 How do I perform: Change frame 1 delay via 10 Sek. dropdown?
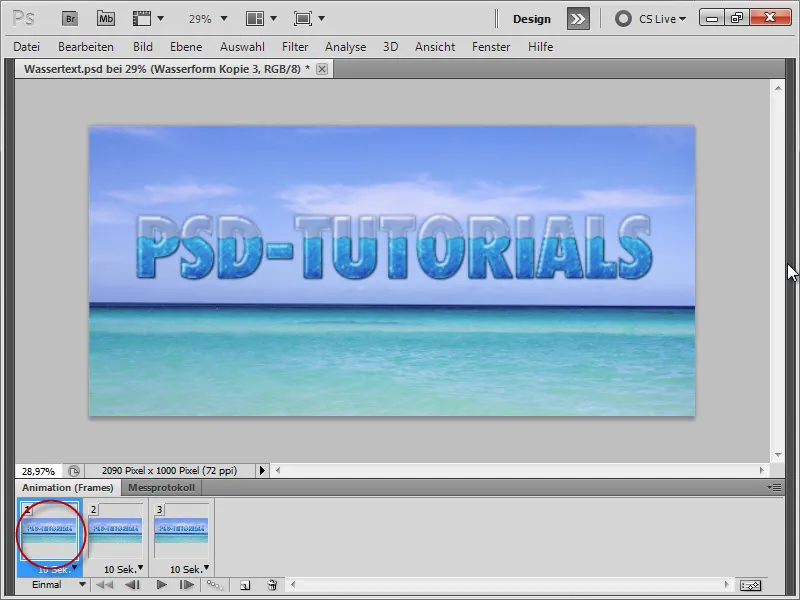(58, 569)
